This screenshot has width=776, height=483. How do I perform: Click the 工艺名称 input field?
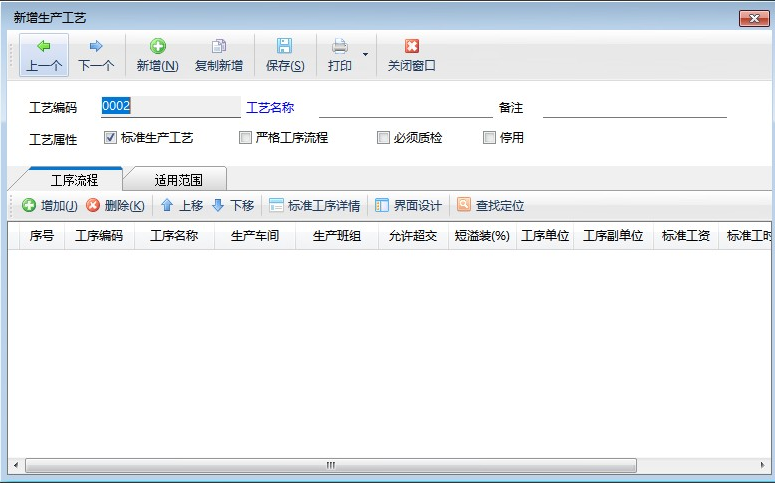point(404,108)
